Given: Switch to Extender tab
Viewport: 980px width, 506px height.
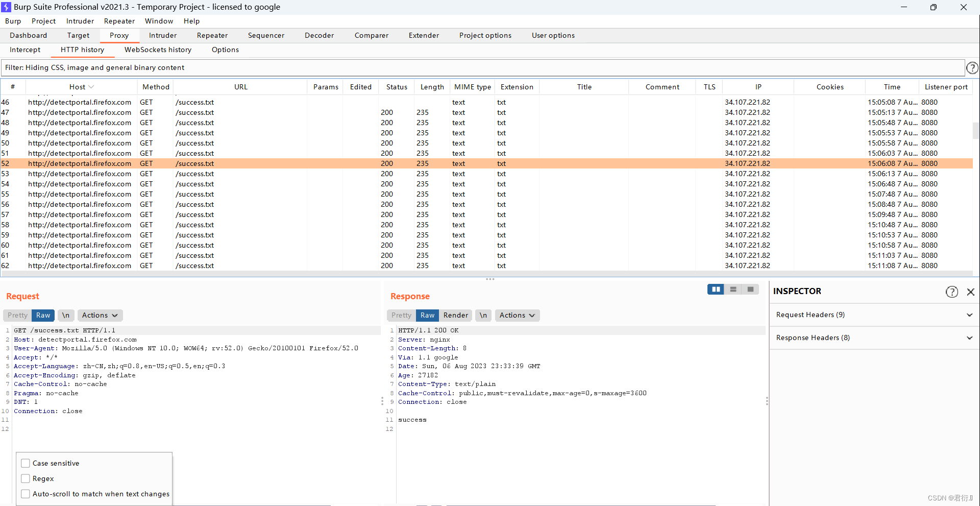Looking at the screenshot, I should tap(424, 35).
